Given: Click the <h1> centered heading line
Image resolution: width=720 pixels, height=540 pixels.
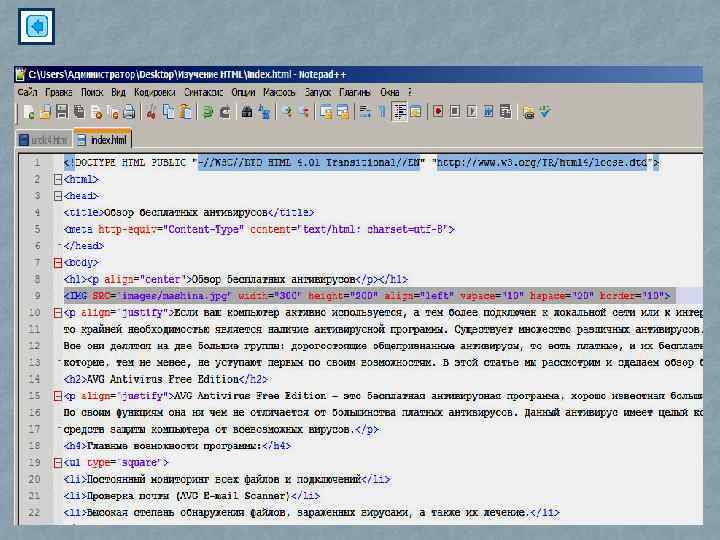Looking at the screenshot, I should tap(236, 279).
